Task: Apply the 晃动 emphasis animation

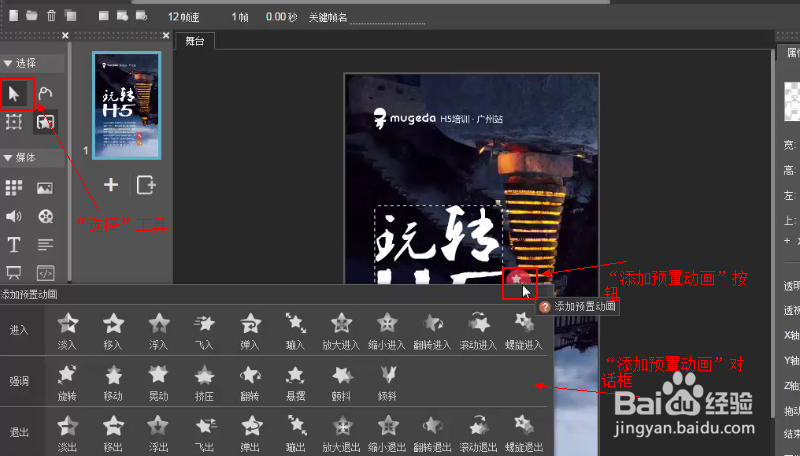Action: 159,383
